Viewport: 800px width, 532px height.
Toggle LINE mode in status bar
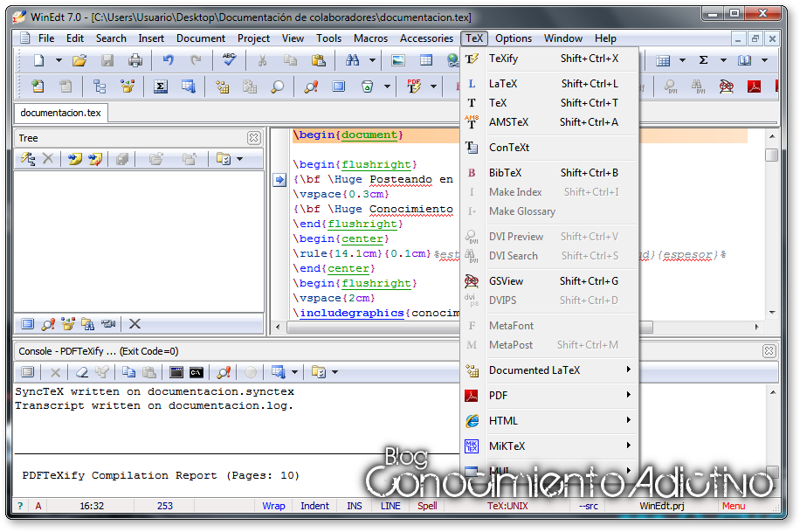(x=390, y=506)
